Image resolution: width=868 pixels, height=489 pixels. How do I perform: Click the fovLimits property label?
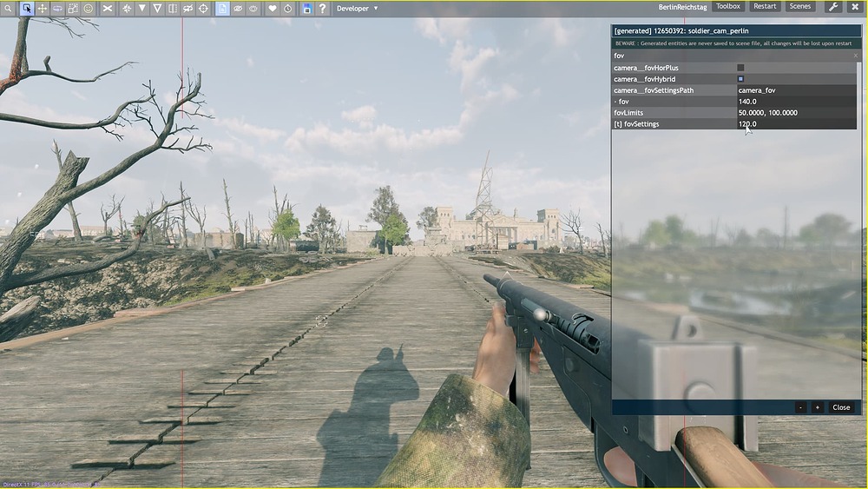[x=628, y=112]
